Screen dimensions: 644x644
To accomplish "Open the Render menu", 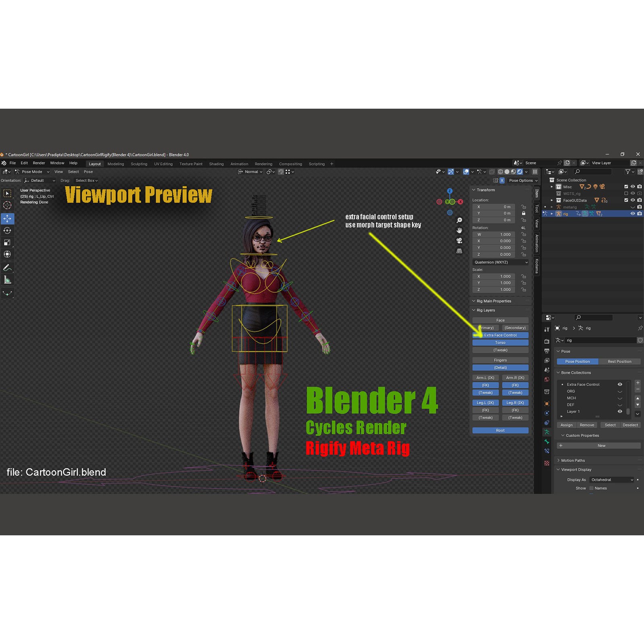I will tap(39, 163).
